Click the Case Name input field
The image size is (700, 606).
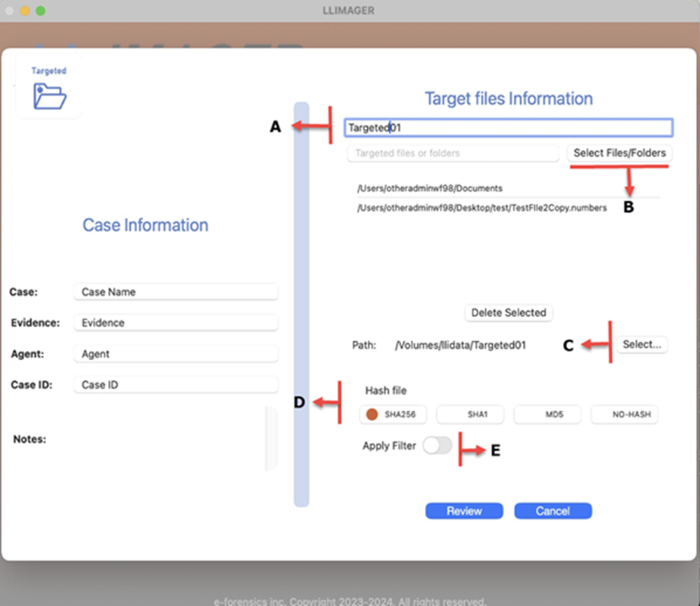(175, 292)
